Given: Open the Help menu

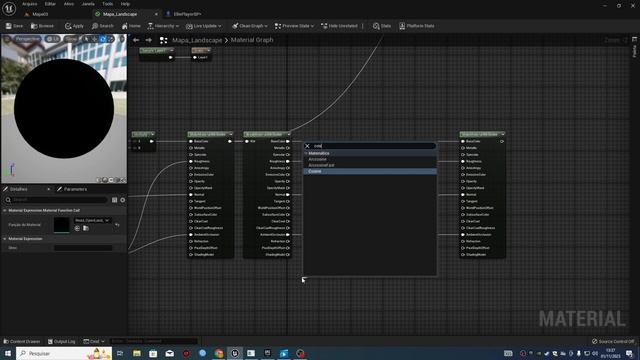Looking at the screenshot, I should (x=125, y=4).
